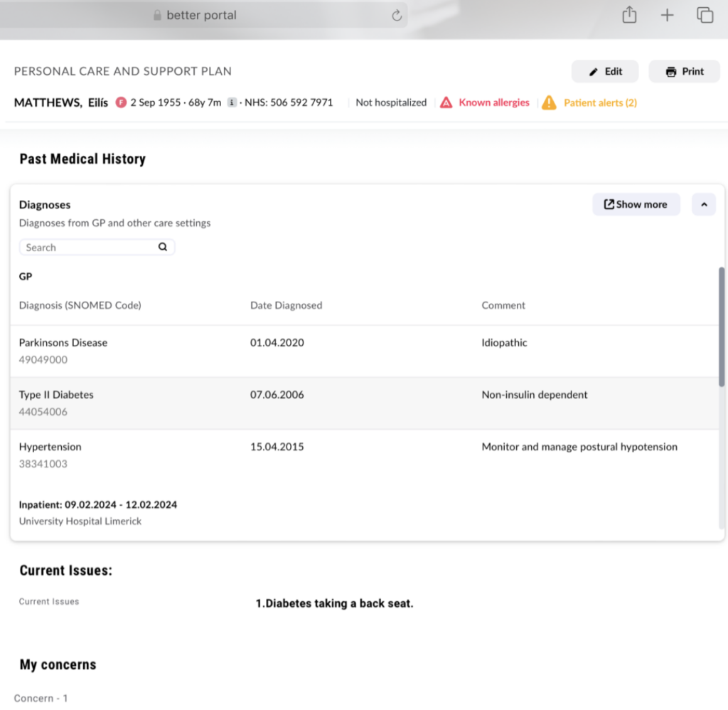728x710 pixels.
Task: Open Show more for Diagnoses
Action: tap(636, 204)
